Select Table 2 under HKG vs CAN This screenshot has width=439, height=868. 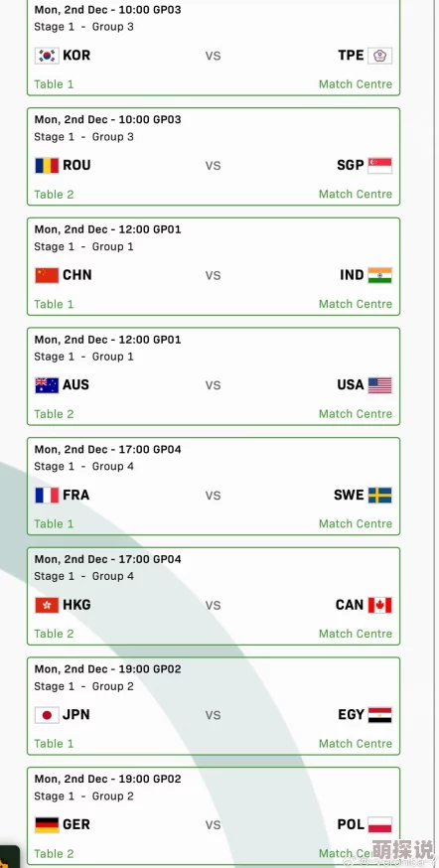(x=54, y=634)
